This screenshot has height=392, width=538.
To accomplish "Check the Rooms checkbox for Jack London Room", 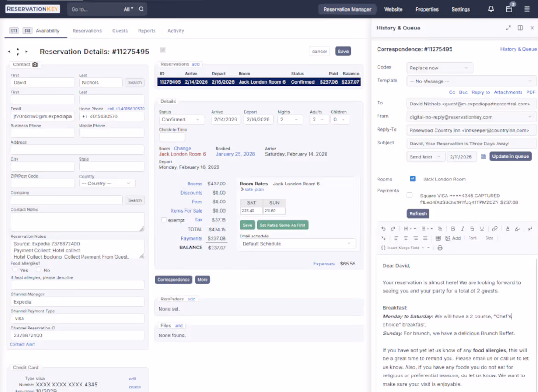I will [x=412, y=179].
